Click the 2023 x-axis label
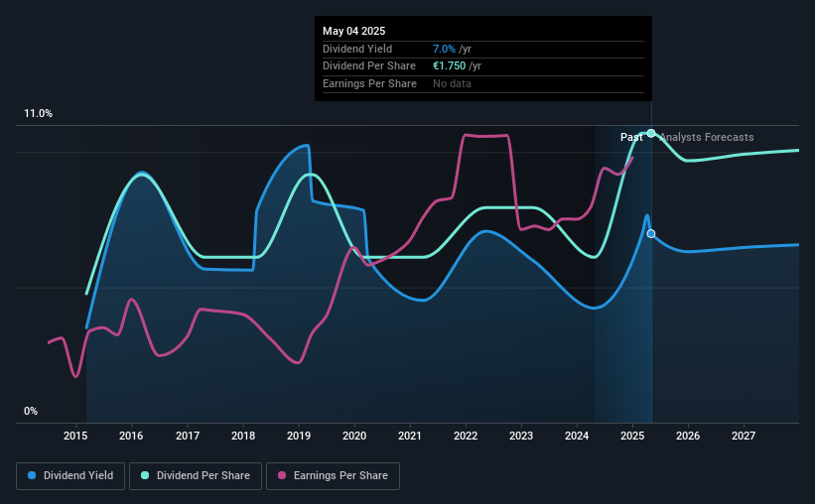The image size is (815, 504). 521,436
